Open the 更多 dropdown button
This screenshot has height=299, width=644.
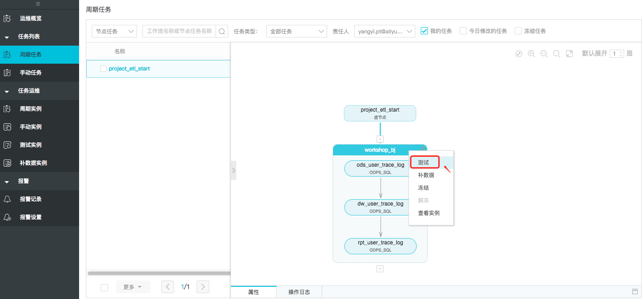tap(133, 287)
